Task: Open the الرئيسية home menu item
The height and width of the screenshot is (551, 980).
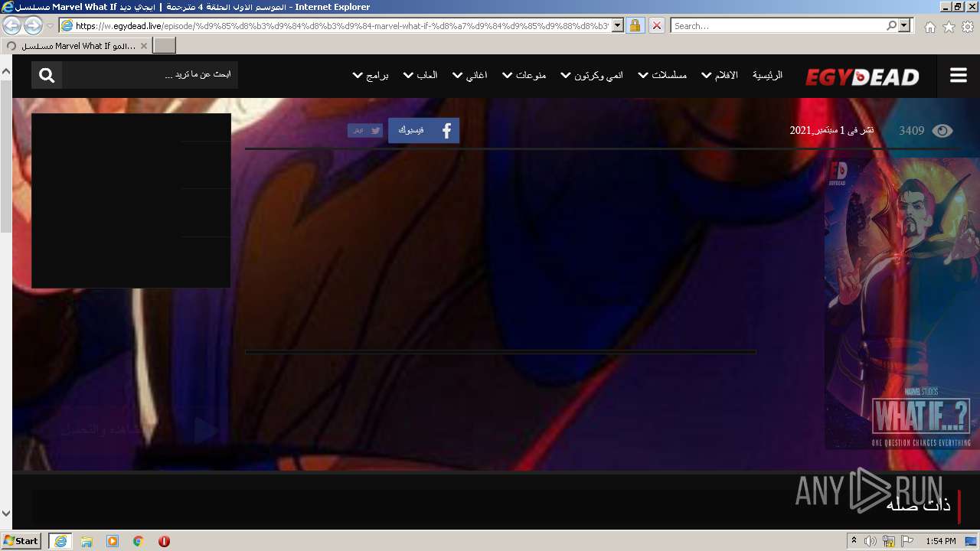Action: [767, 75]
